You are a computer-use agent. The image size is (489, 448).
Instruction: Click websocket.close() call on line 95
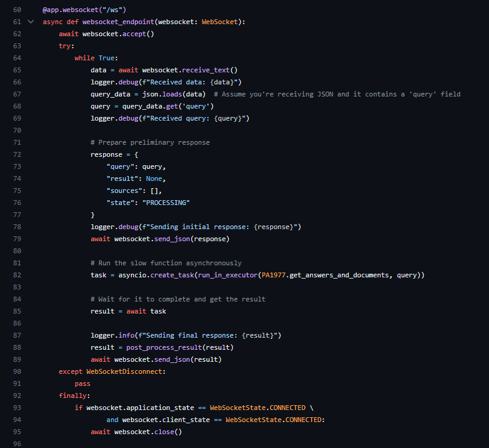148,432
